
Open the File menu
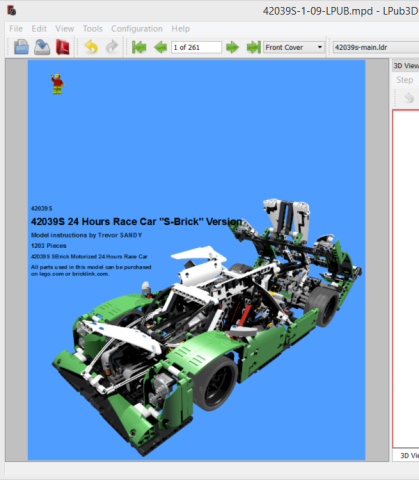click(x=16, y=29)
